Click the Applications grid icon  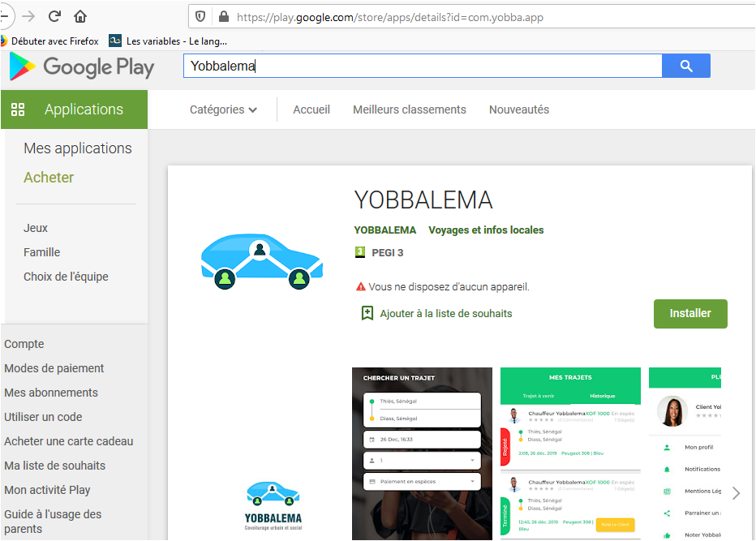(x=18, y=109)
